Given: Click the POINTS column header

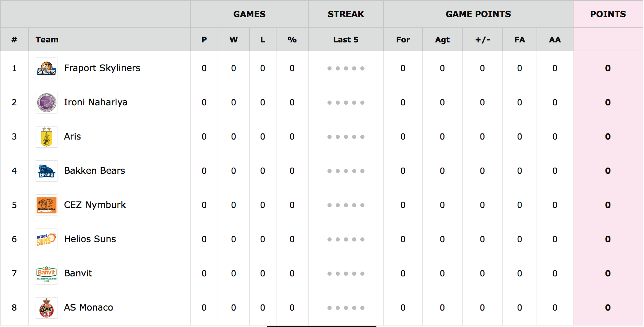Looking at the screenshot, I should click(x=608, y=14).
